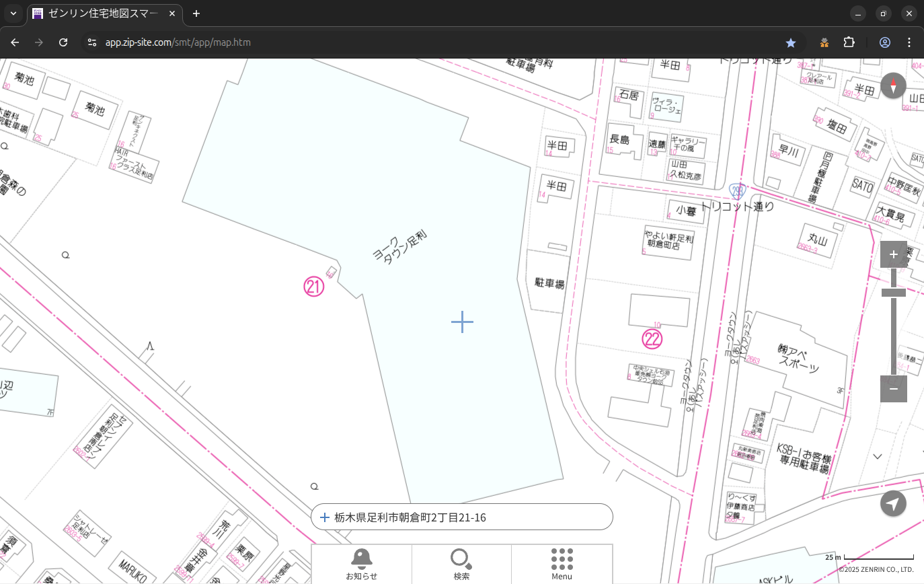The height and width of the screenshot is (584, 924).
Task: Click 塩田 house label
Action: point(838,126)
